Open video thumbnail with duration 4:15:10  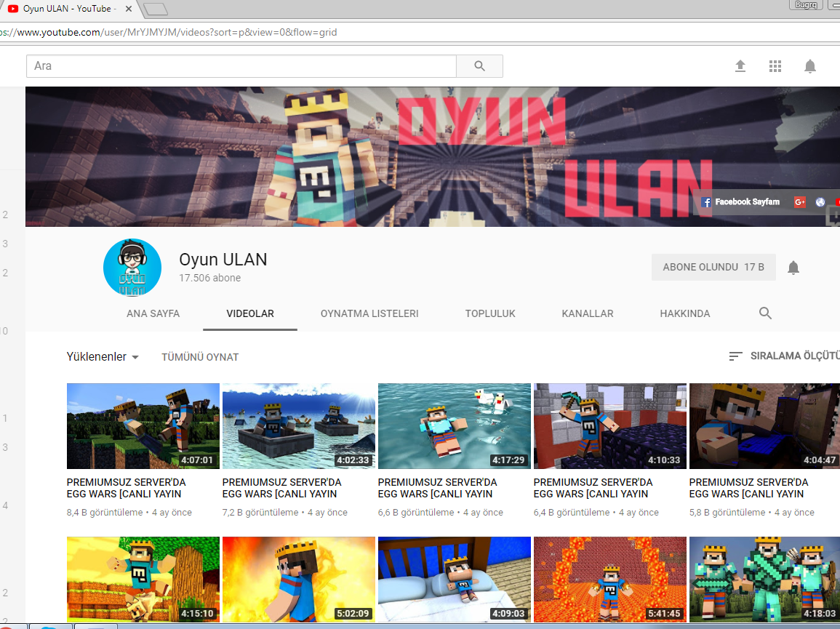click(143, 579)
